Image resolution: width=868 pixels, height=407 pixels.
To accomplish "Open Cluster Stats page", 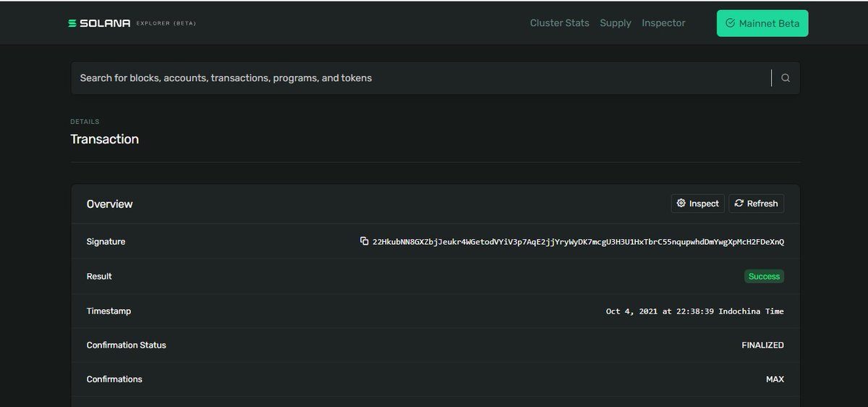I will click(x=560, y=23).
